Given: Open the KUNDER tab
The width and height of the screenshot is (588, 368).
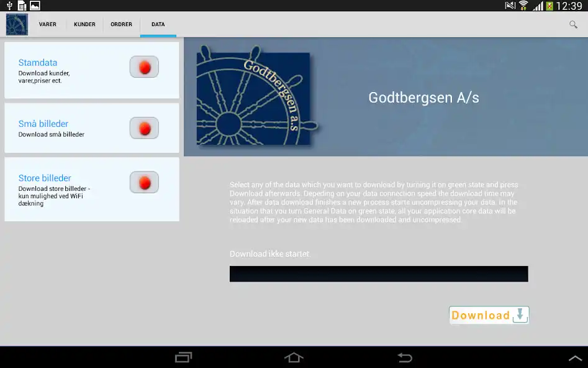Looking at the screenshot, I should click(84, 24).
